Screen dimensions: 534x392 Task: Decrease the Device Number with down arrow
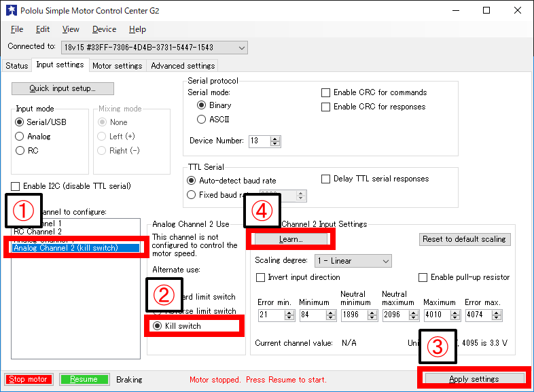pyautogui.click(x=275, y=144)
